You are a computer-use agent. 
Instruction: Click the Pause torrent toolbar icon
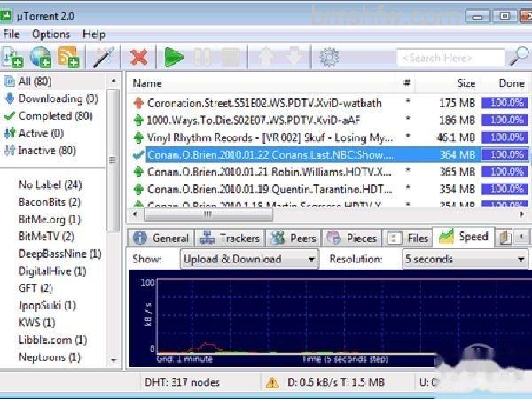202,57
